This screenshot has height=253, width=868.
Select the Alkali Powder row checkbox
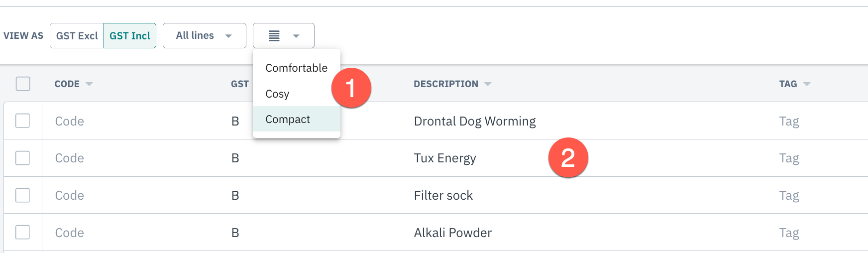pos(22,232)
